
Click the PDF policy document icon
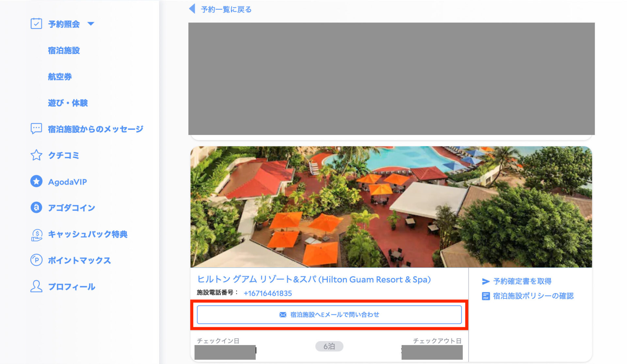pyautogui.click(x=486, y=296)
